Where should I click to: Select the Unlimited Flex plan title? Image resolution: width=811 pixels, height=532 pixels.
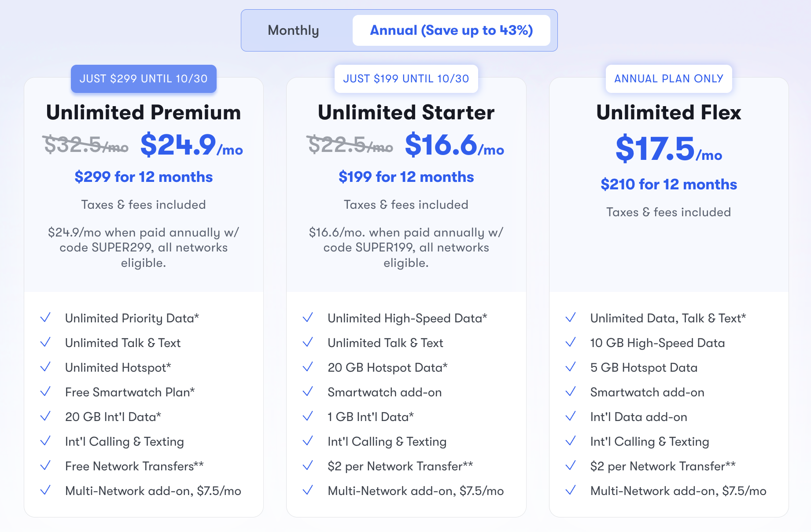click(669, 112)
